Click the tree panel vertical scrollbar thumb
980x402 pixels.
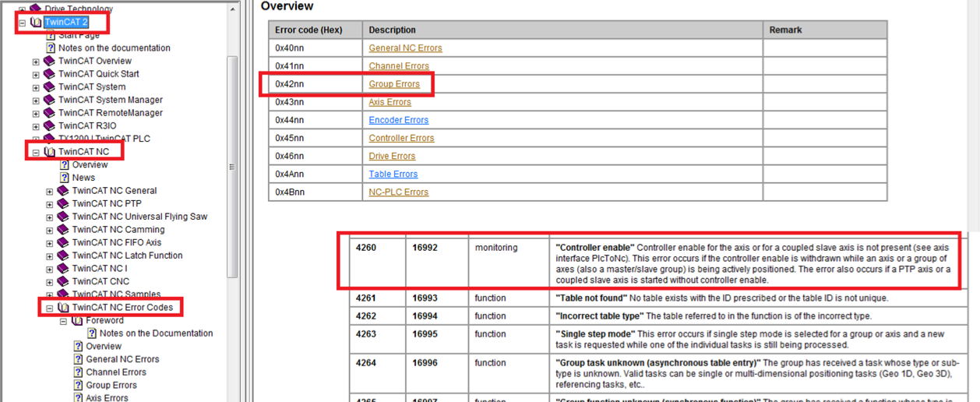[233, 167]
